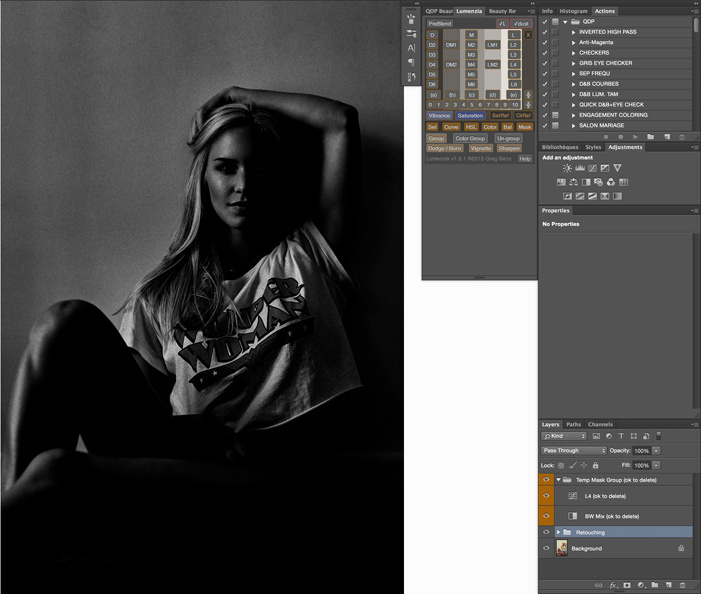Add a Hue/Saturation adjustment
This screenshot has height=594, width=701.
[x=561, y=182]
